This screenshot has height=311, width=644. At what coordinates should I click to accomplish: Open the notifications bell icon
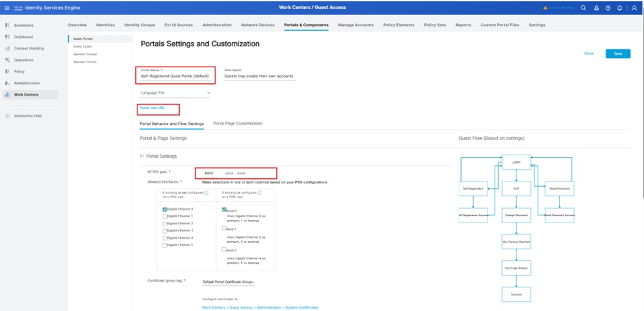[620, 8]
